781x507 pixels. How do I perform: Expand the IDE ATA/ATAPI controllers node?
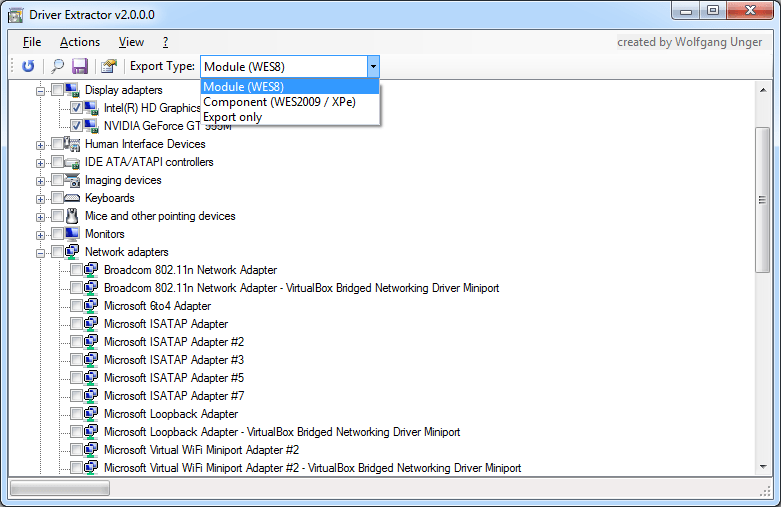[40, 163]
